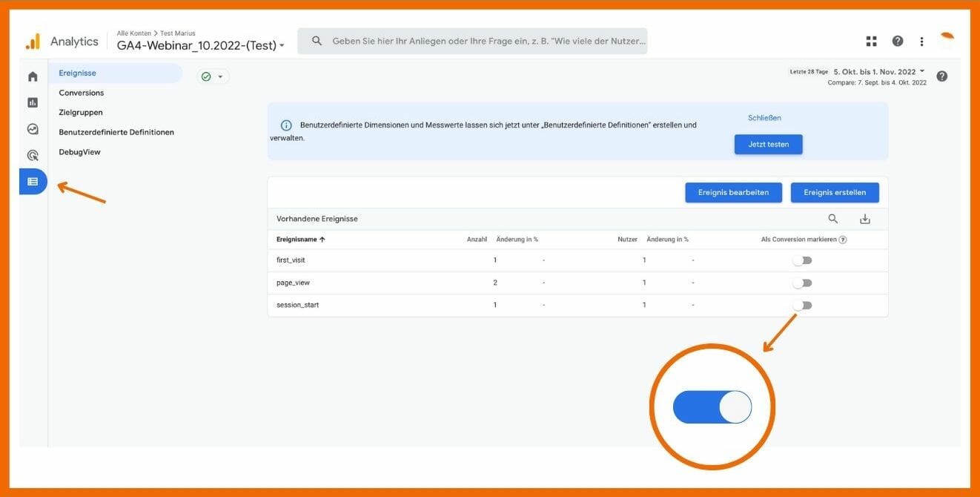Open the Advertising sidebar icon

tap(33, 155)
